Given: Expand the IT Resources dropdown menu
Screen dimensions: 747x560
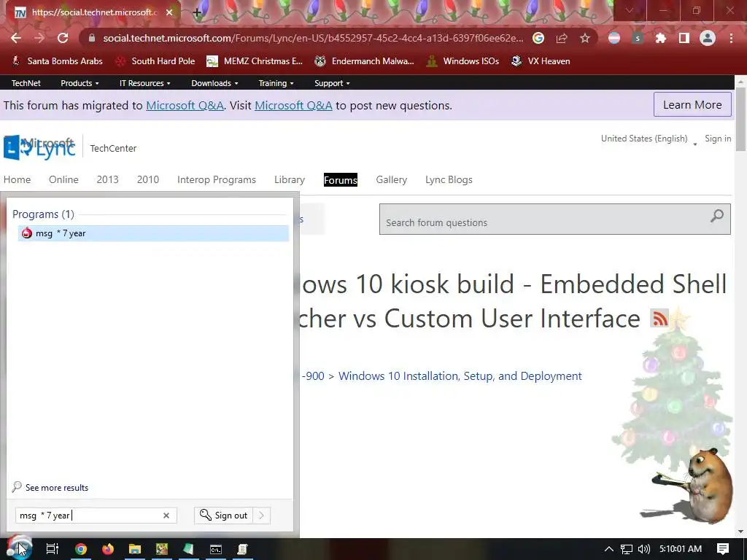Looking at the screenshot, I should [145, 83].
